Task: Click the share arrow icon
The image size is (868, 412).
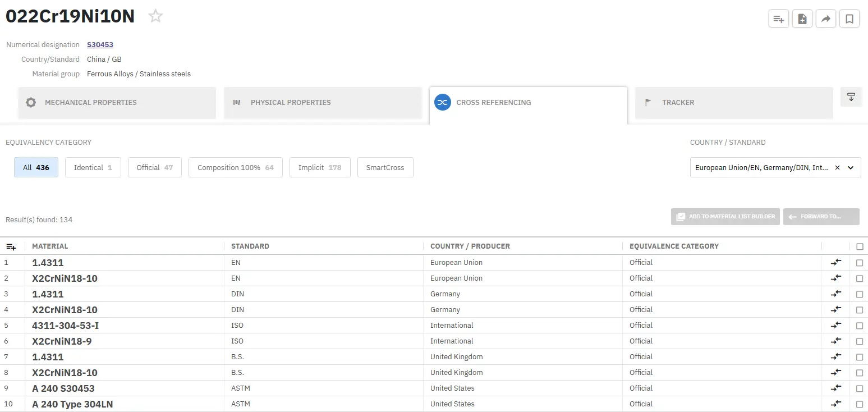Action: pyautogui.click(x=826, y=19)
